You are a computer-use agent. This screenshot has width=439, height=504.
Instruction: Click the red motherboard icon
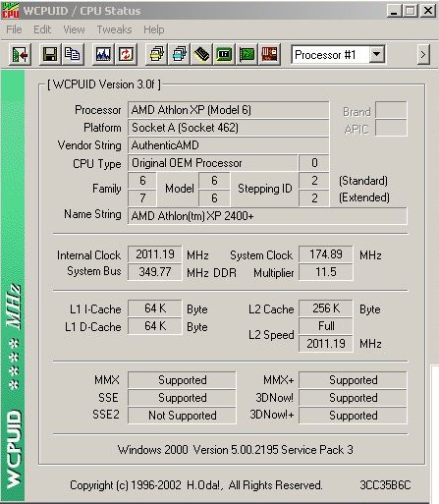coord(269,54)
